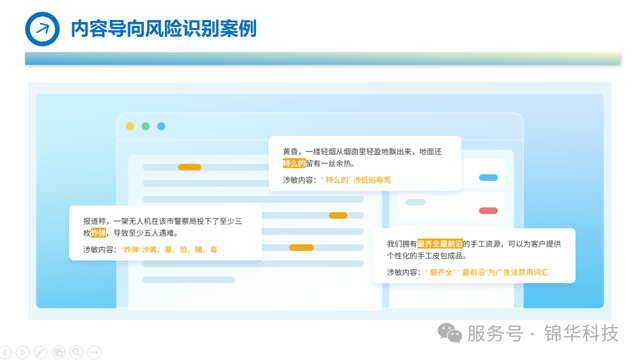Viewport: 640px width, 360px height.
Task: Click the line 涉敏内容: "特么的" 涉低俗辱骂
Action: click(x=337, y=180)
